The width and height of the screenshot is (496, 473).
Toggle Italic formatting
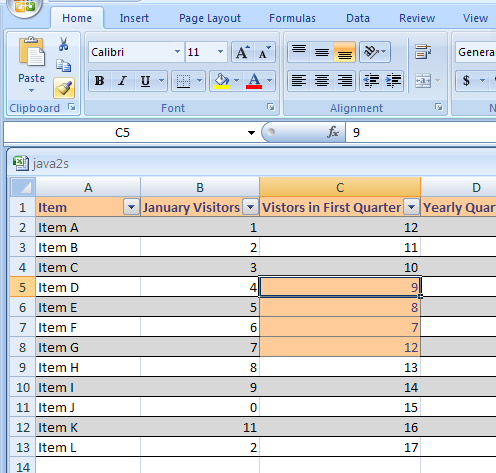[x=122, y=81]
